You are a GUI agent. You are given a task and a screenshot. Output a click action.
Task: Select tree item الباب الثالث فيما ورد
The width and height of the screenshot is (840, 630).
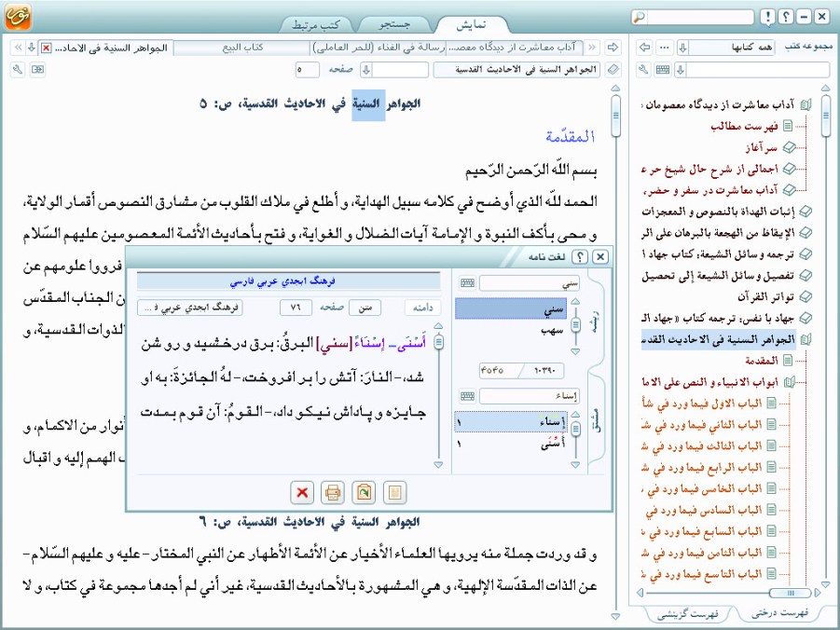[x=702, y=446]
